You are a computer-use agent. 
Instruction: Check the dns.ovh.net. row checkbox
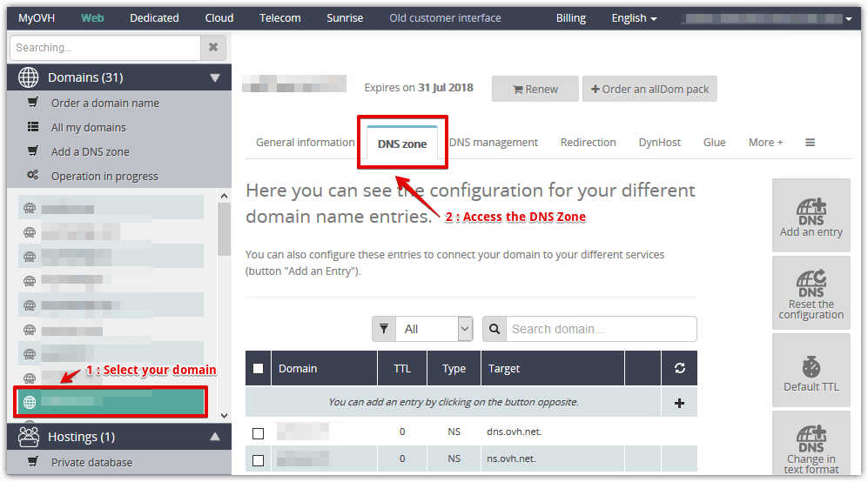tap(259, 433)
